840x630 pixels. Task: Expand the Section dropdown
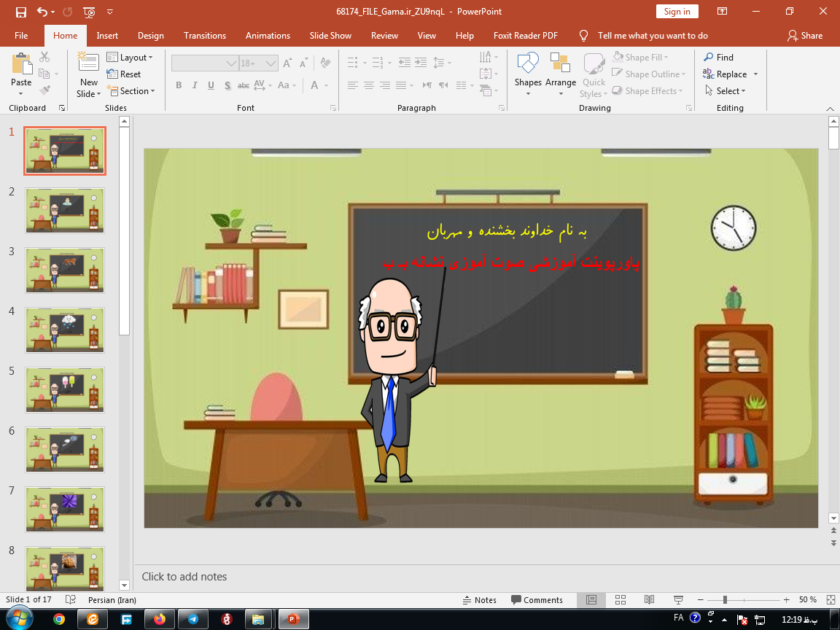(131, 91)
